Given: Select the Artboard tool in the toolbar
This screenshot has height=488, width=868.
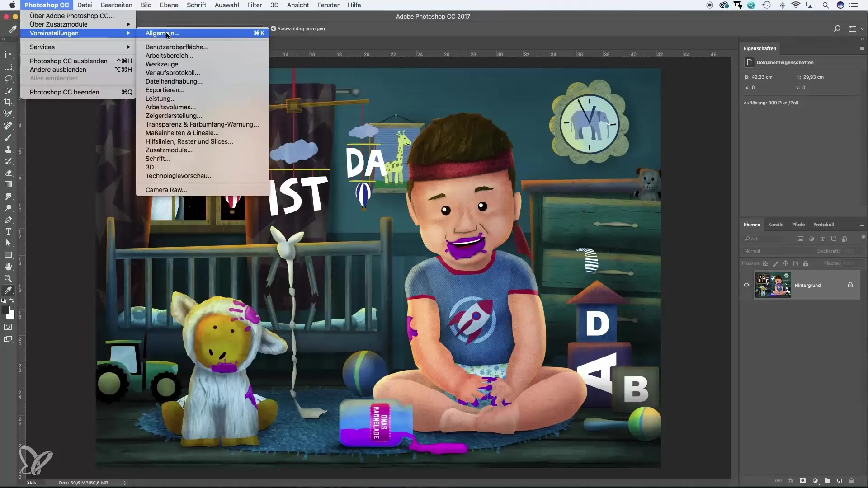Looking at the screenshot, I should 8,55.
